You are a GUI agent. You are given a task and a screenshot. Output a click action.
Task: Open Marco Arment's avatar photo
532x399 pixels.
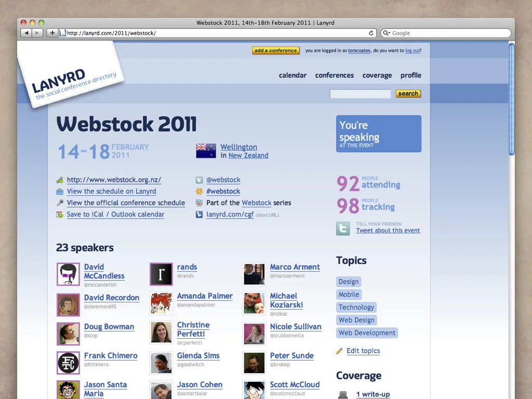(254, 274)
